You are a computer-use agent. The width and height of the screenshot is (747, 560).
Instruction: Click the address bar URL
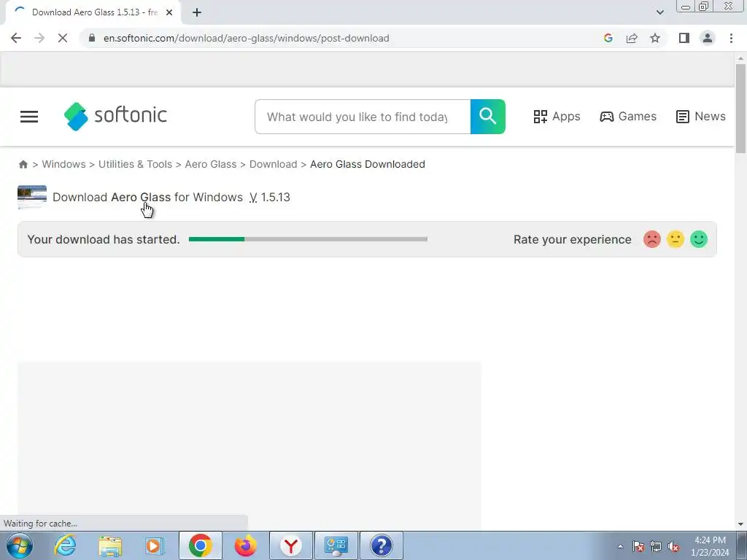pyautogui.click(x=247, y=38)
